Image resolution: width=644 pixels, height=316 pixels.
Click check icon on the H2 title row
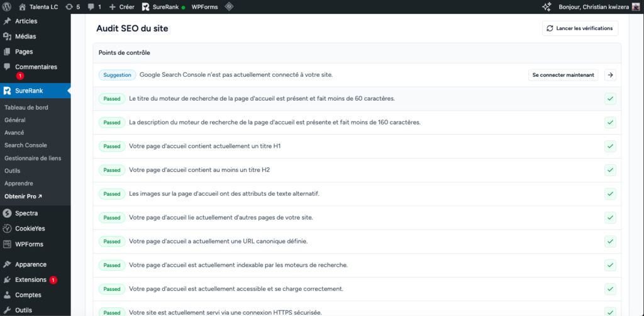[610, 170]
